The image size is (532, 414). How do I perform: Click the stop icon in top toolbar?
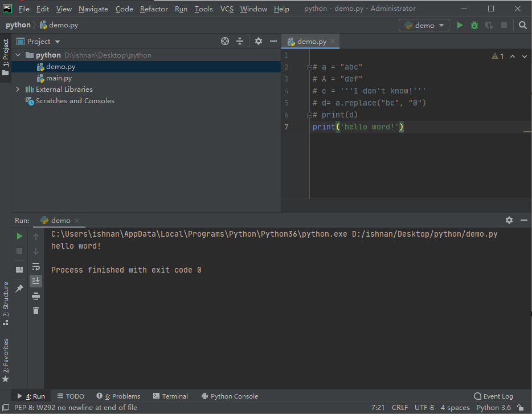click(x=504, y=25)
